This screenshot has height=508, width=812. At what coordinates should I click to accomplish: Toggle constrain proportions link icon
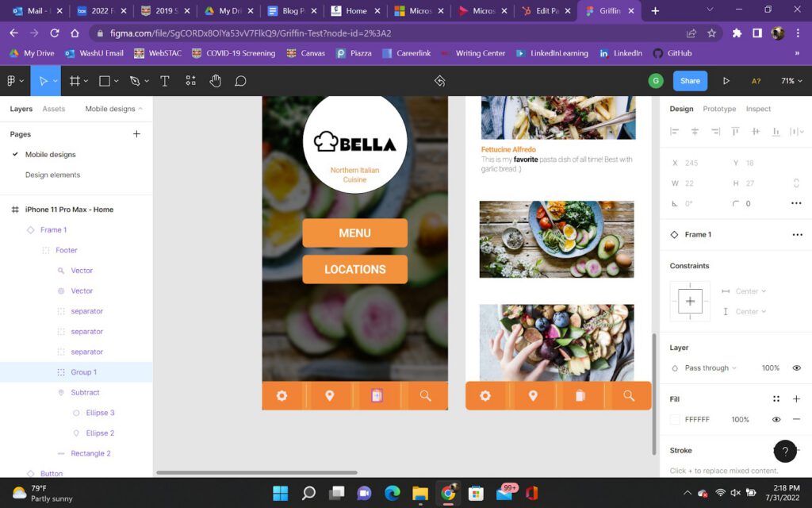click(x=796, y=183)
